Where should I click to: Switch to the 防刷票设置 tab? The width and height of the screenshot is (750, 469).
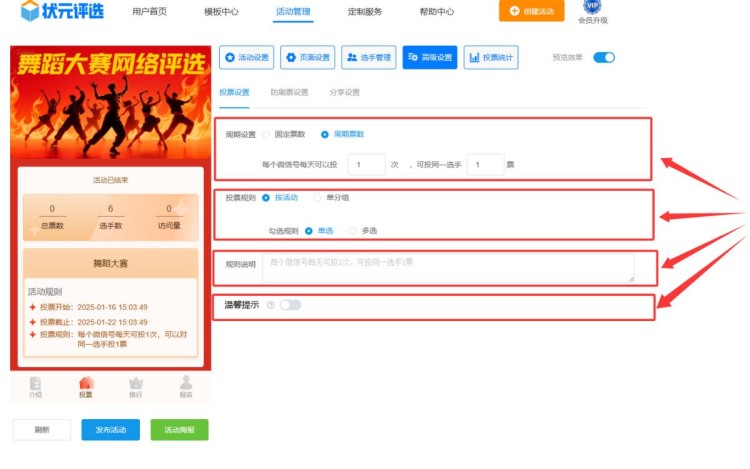(x=289, y=92)
